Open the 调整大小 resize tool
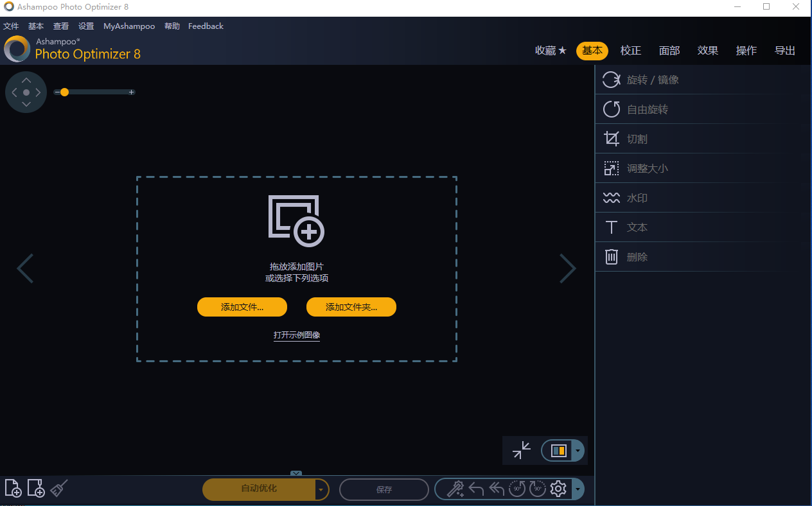 [x=703, y=168]
